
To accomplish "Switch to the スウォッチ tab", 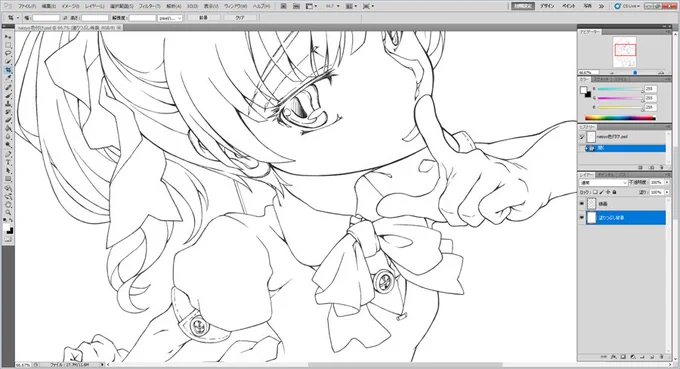I will (601, 80).
